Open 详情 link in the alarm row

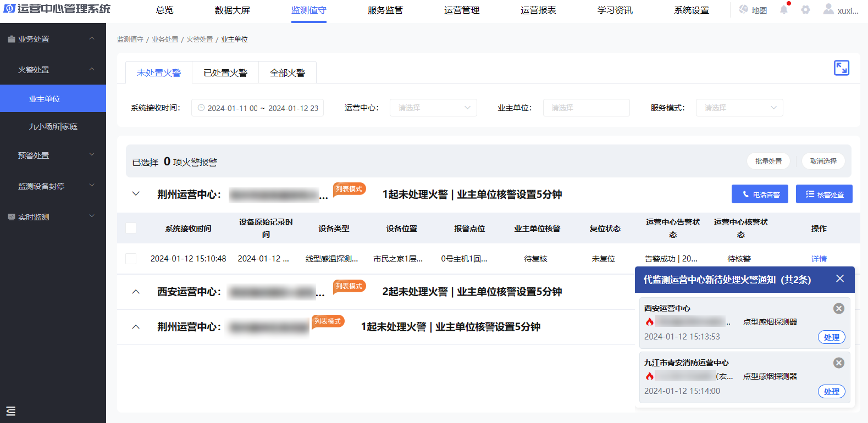(819, 259)
